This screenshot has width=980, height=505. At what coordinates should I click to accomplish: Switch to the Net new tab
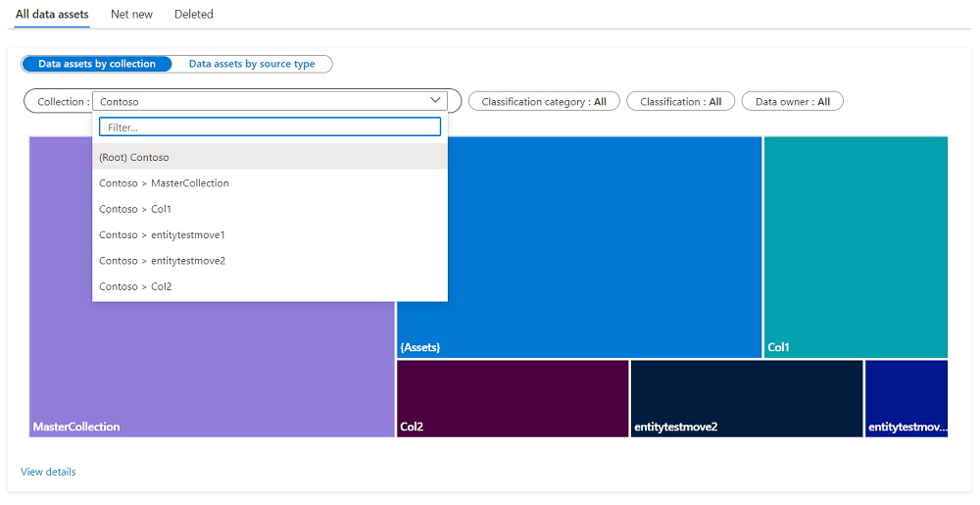131,15
